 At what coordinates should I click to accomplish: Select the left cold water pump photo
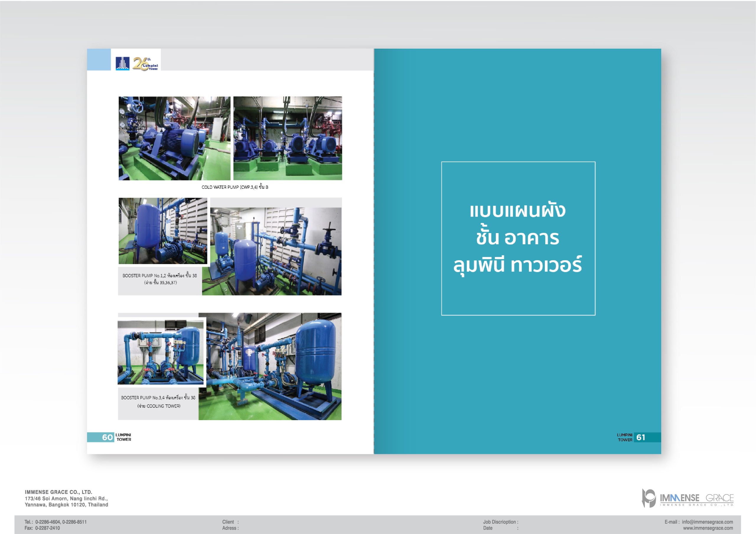click(x=174, y=138)
